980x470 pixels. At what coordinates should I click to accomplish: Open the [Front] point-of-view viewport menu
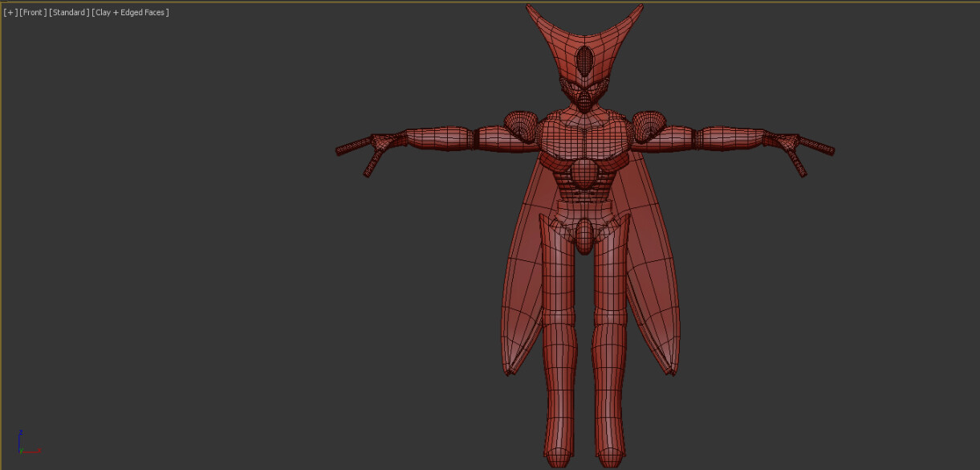point(33,13)
